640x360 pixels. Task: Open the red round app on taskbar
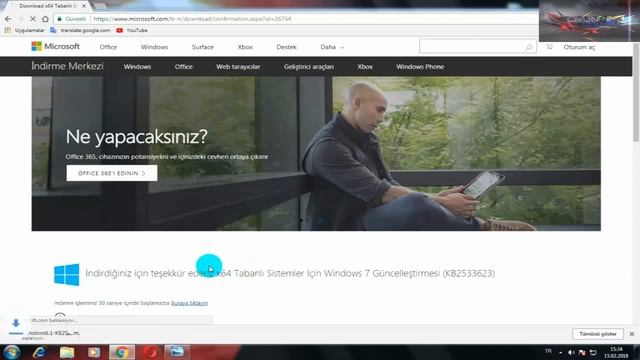150,352
